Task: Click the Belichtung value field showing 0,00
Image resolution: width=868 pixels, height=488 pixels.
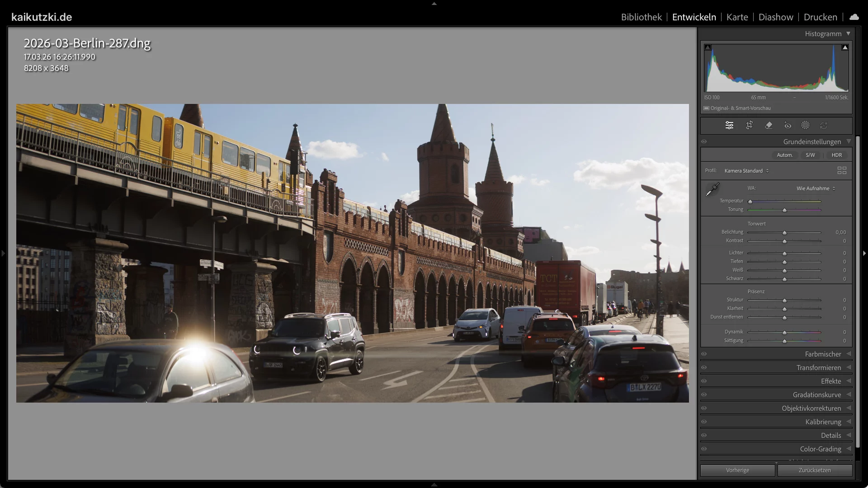Action: click(x=840, y=232)
